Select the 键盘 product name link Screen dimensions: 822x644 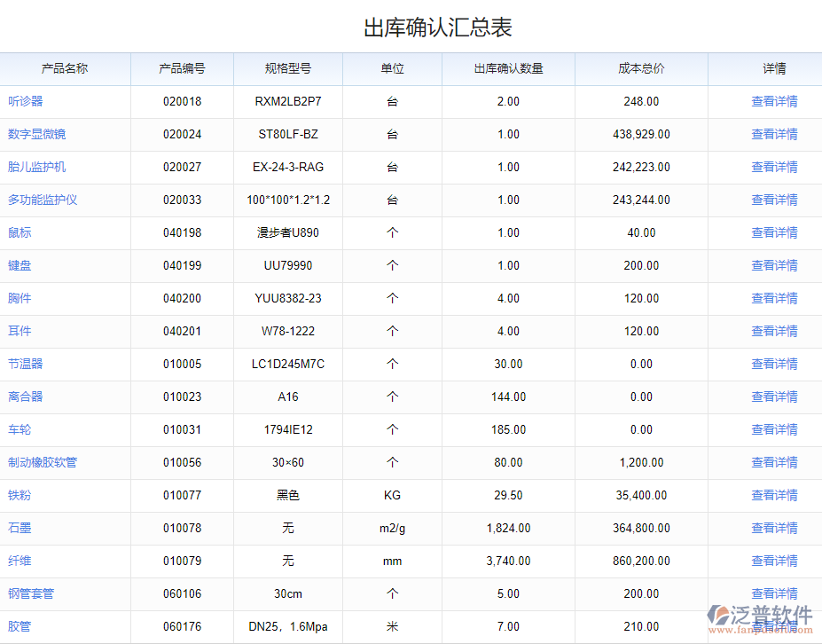click(20, 265)
